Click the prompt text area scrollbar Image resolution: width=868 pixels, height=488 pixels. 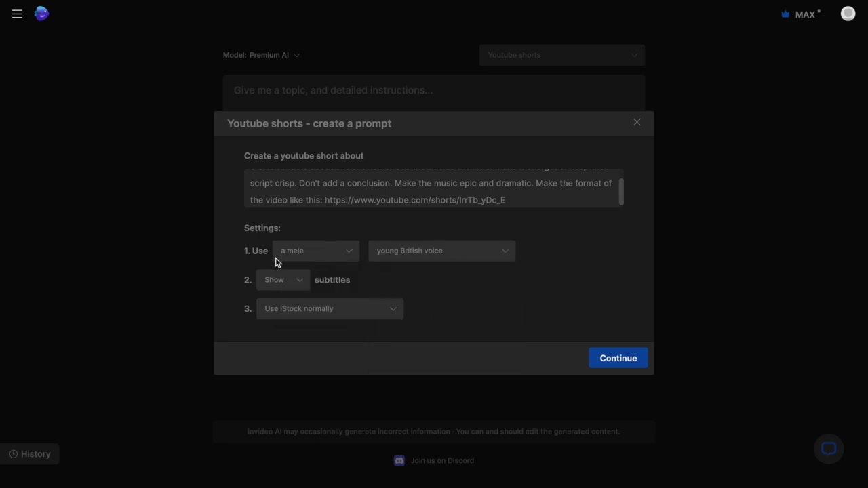tap(620, 191)
